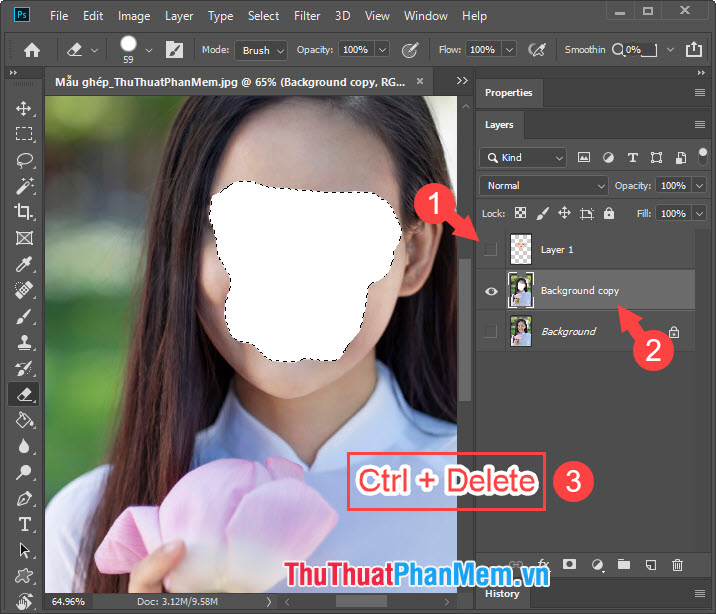Collapse the right panel dock arrows
The width and height of the screenshot is (716, 614).
pos(701,73)
